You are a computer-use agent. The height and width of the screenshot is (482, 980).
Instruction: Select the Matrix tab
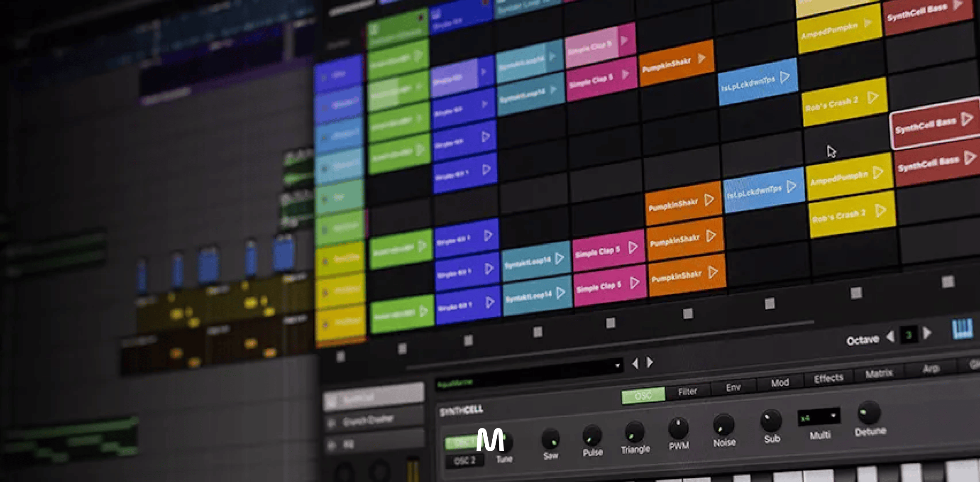tap(879, 374)
